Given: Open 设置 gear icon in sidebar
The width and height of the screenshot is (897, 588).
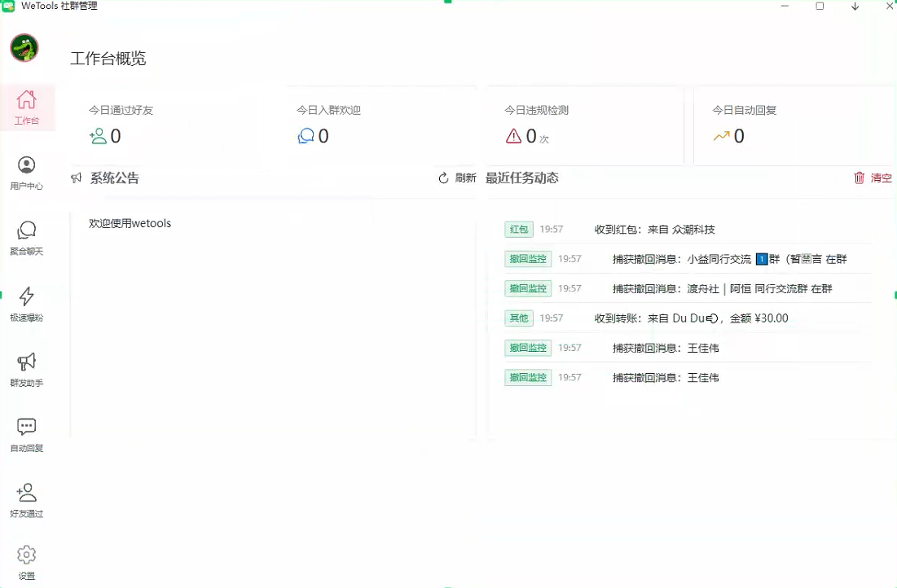Looking at the screenshot, I should (x=27, y=562).
